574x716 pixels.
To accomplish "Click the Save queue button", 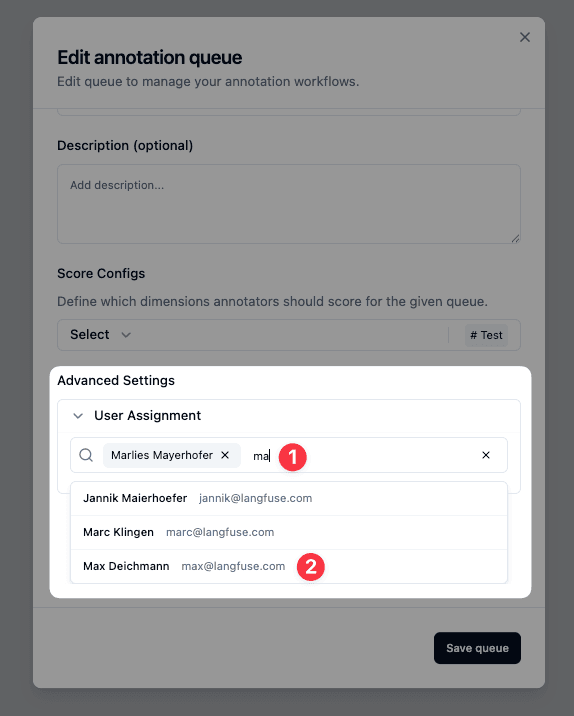I will [x=477, y=648].
